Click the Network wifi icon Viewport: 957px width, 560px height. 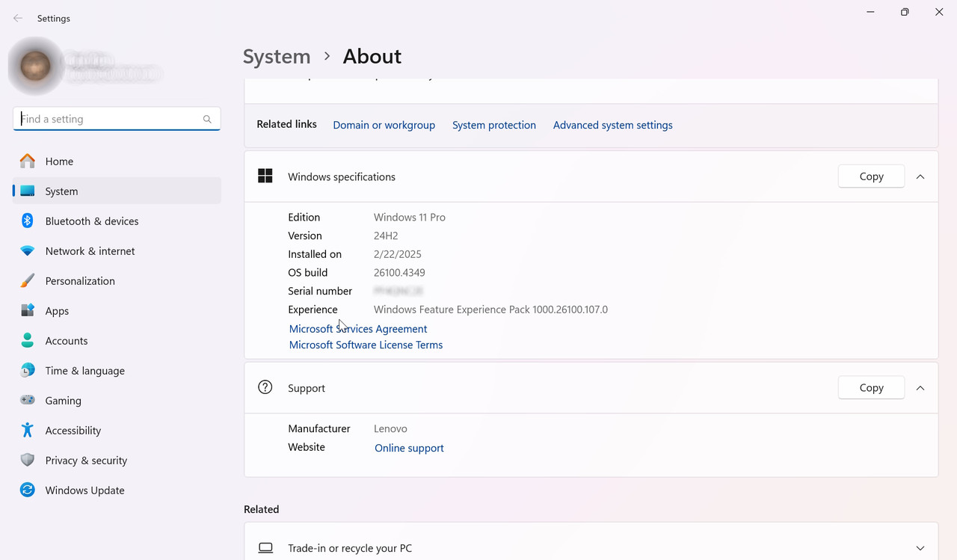point(28,251)
